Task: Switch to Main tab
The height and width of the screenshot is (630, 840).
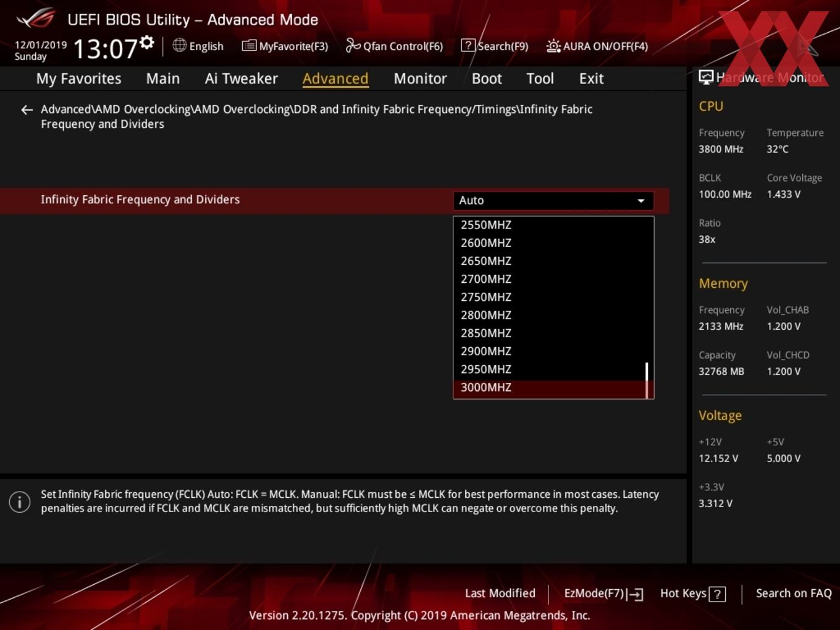Action: pos(163,78)
